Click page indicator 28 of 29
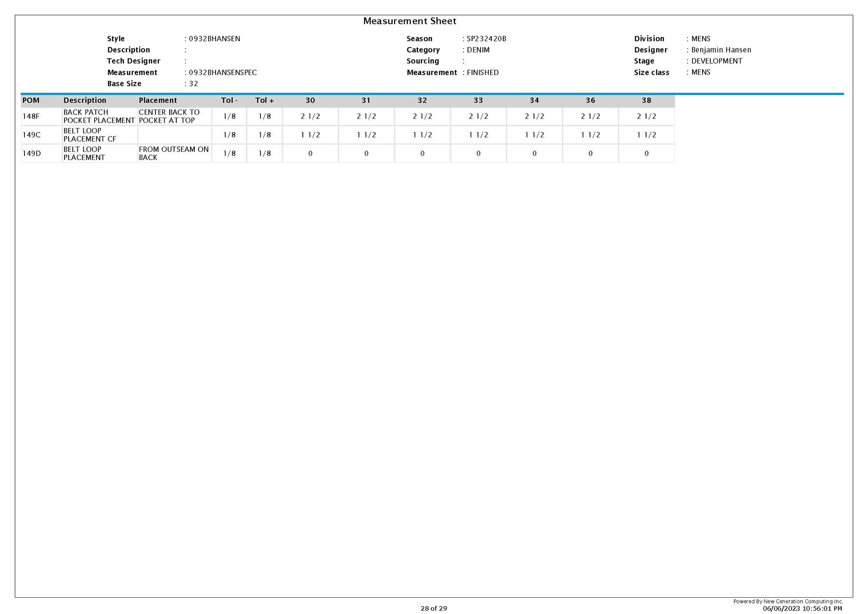868x614 pixels. click(434, 608)
